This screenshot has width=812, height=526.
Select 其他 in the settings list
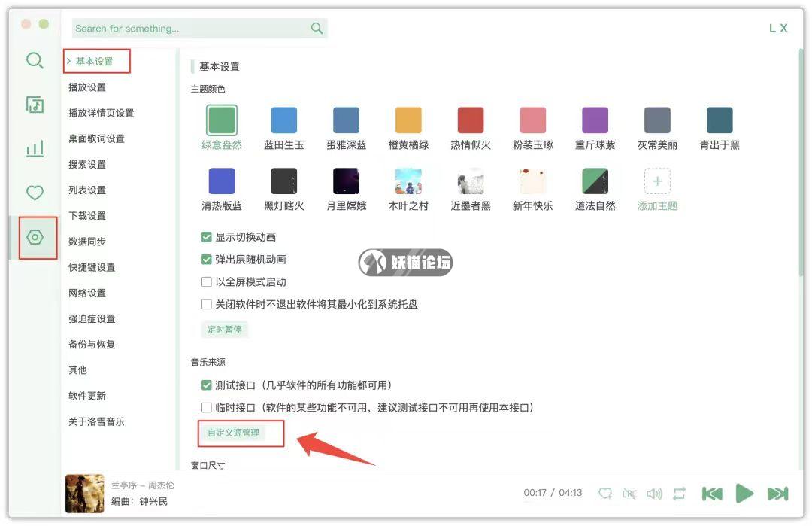point(77,370)
